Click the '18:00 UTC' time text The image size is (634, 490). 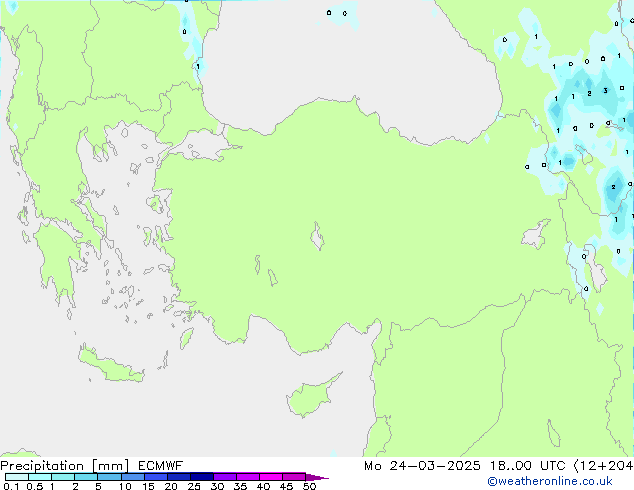(x=527, y=466)
